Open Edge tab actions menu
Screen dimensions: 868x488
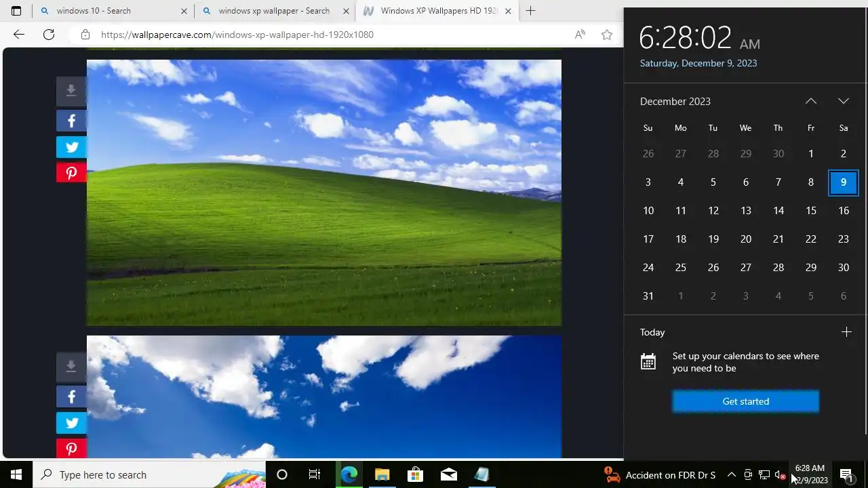(x=16, y=11)
